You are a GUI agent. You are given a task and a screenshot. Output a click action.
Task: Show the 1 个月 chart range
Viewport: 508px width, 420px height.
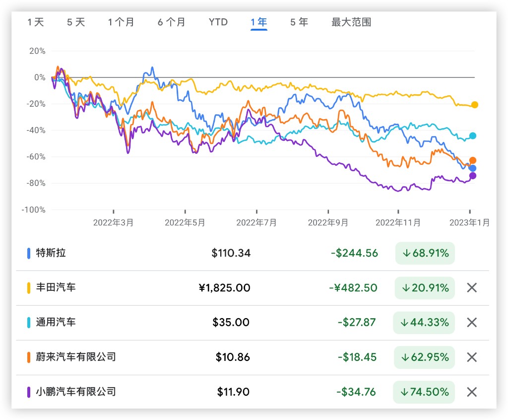pos(121,22)
